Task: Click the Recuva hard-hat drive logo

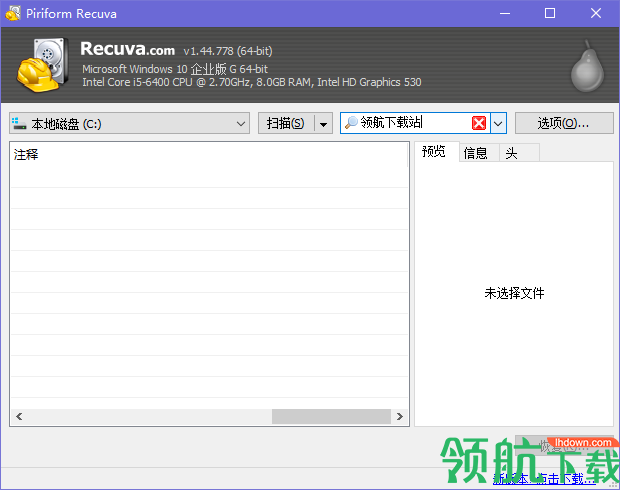Action: coord(42,65)
